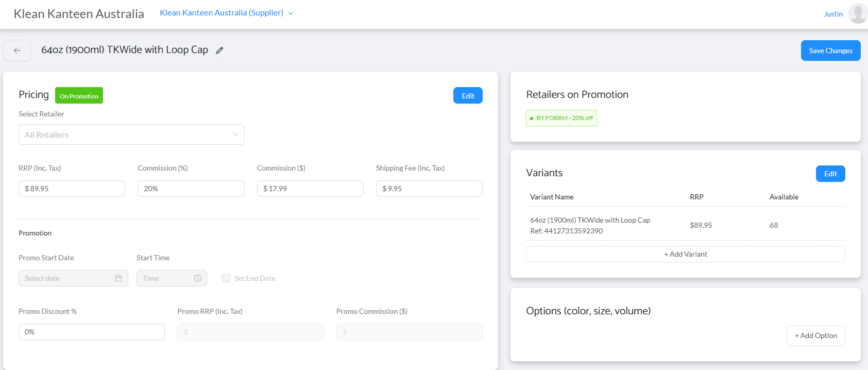Click + Add Option button
This screenshot has width=868, height=370.
(815, 335)
